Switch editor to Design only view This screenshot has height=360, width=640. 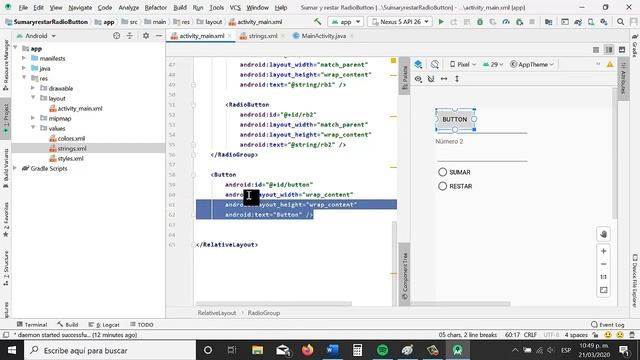pos(622,50)
